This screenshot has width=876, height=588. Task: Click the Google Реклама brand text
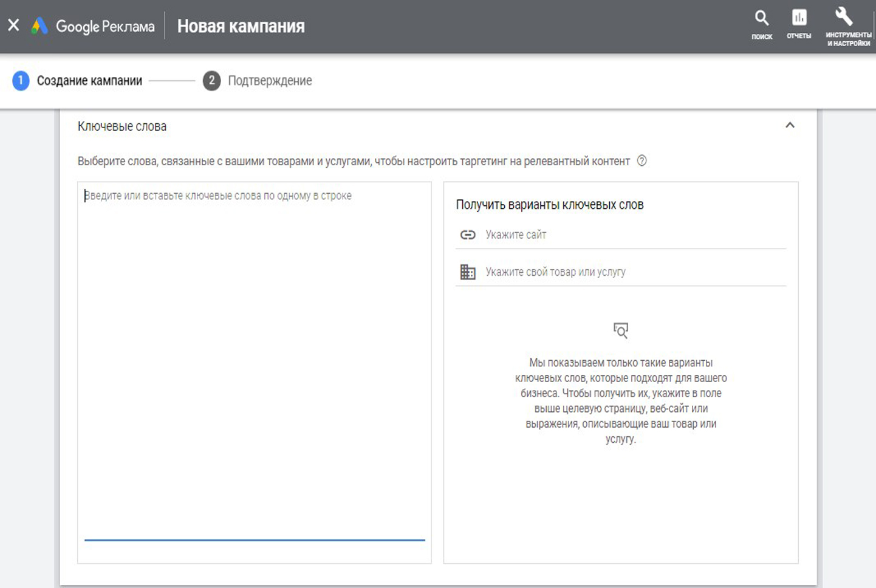pos(105,26)
